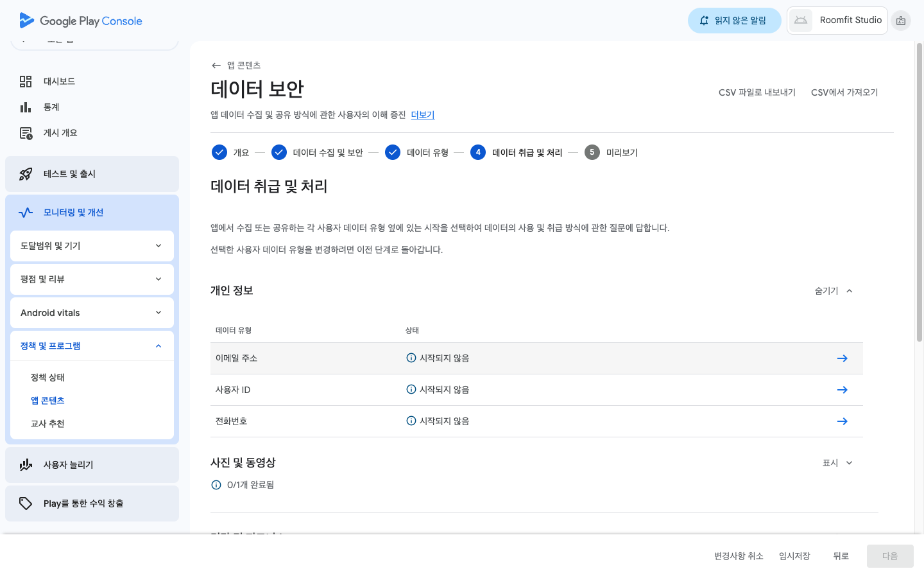
Task: Hide the 개인 정보 section with 숨기기
Action: pyautogui.click(x=834, y=291)
